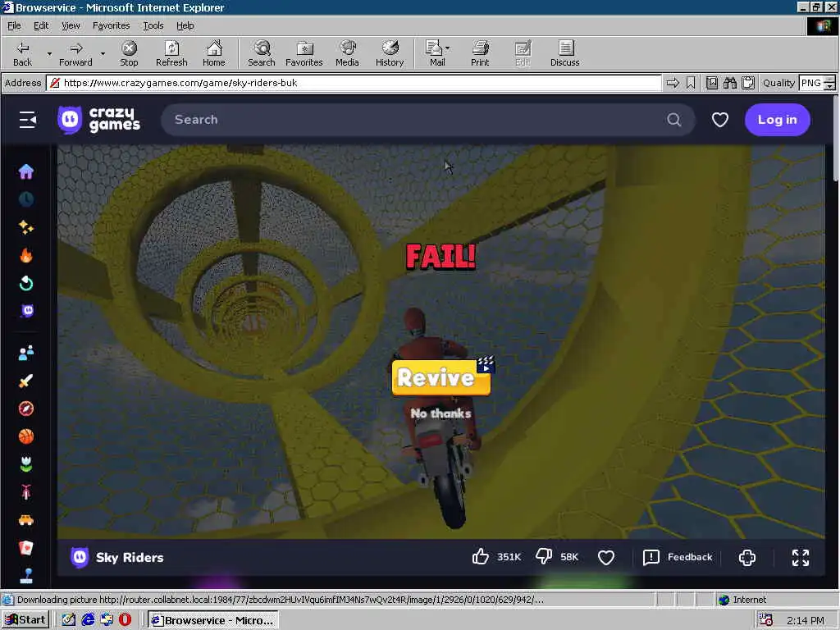The width and height of the screenshot is (840, 630).
Task: Click the Go arrow next to address bar
Action: [673, 83]
